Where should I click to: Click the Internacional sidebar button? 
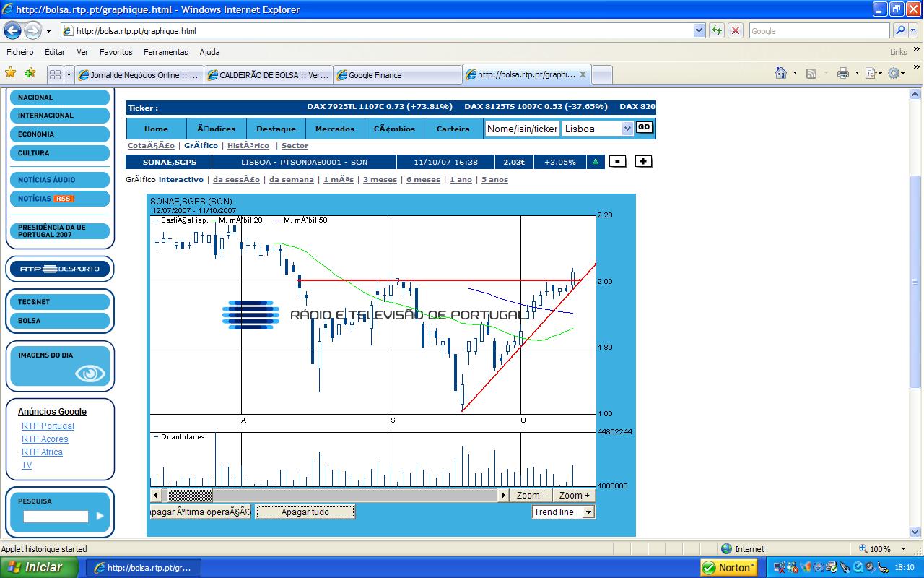coord(60,116)
